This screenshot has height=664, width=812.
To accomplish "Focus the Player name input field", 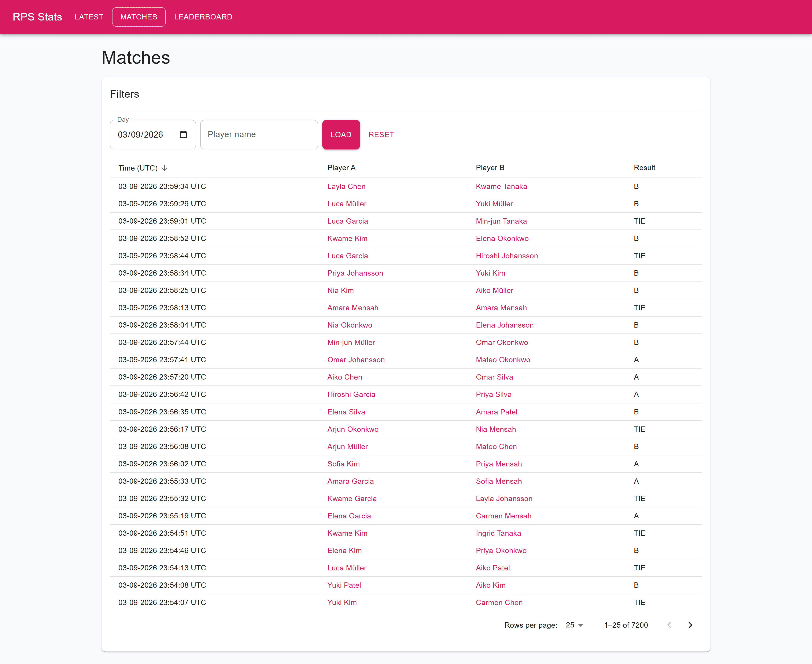I will coord(259,135).
